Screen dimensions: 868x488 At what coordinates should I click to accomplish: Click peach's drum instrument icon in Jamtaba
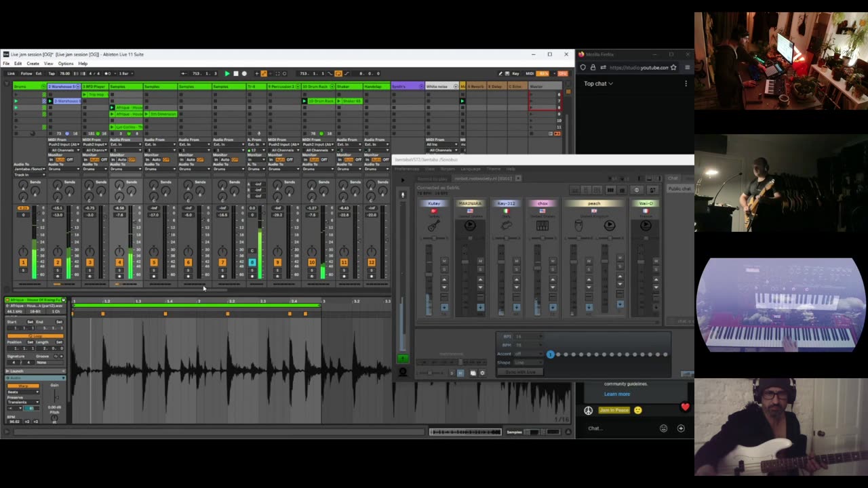click(x=578, y=226)
